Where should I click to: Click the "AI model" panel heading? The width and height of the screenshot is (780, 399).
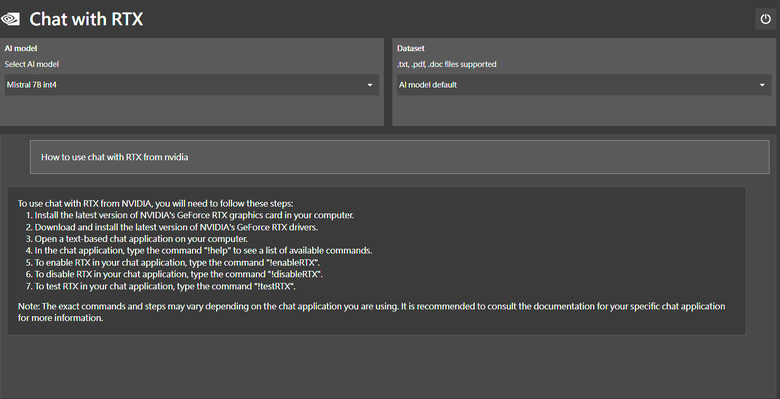pos(21,48)
